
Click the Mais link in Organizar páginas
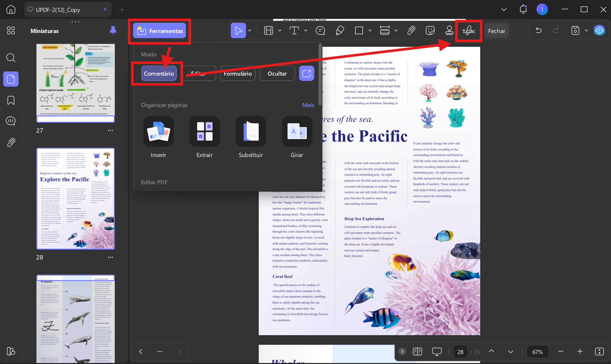click(308, 105)
